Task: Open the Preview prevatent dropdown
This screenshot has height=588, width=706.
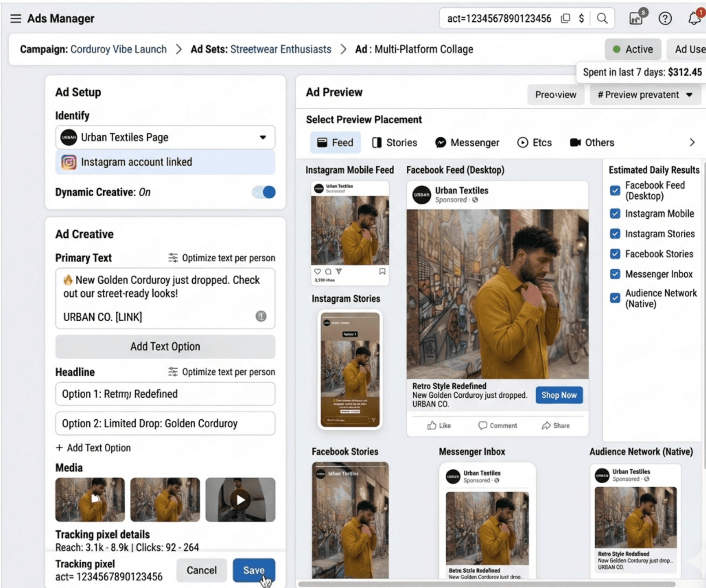Action: click(645, 95)
